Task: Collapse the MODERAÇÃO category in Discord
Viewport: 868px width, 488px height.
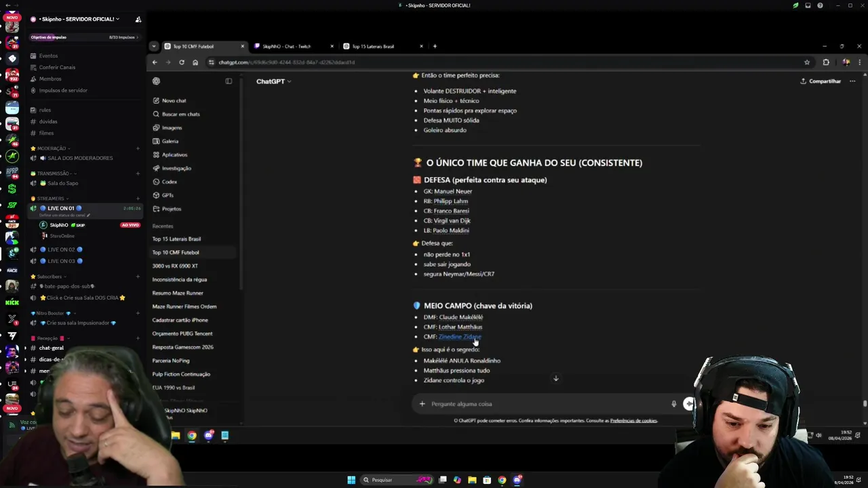Action: (x=51, y=148)
